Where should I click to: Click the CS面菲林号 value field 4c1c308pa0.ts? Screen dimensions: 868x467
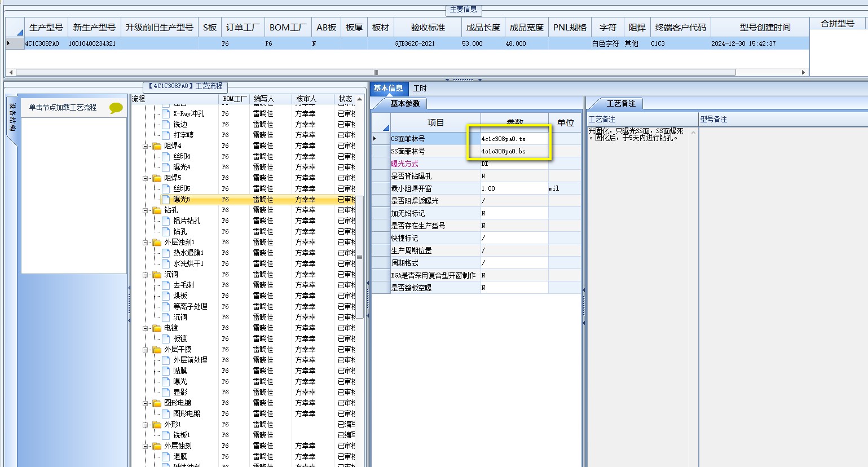pos(514,139)
